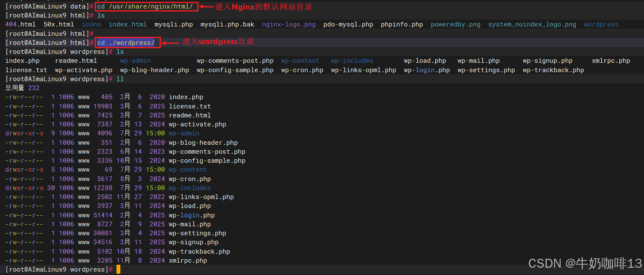The image size is (644, 275).
Task: Click size 30081 of wp-settings.php
Action: tap(103, 233)
